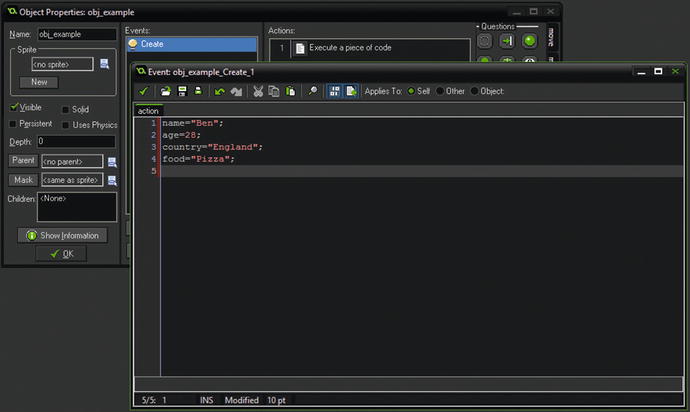This screenshot has height=412, width=690.
Task: Click the undo arrow in the code editor
Action: pyautogui.click(x=219, y=91)
